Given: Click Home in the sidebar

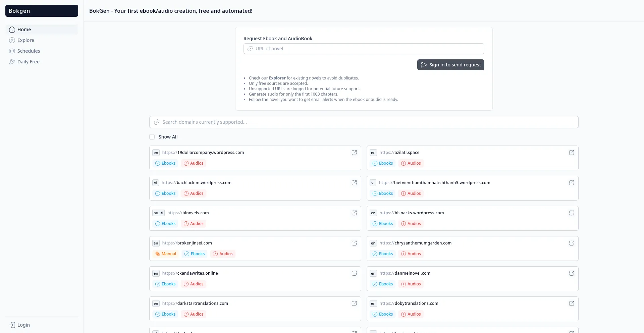Looking at the screenshot, I should coord(24,30).
